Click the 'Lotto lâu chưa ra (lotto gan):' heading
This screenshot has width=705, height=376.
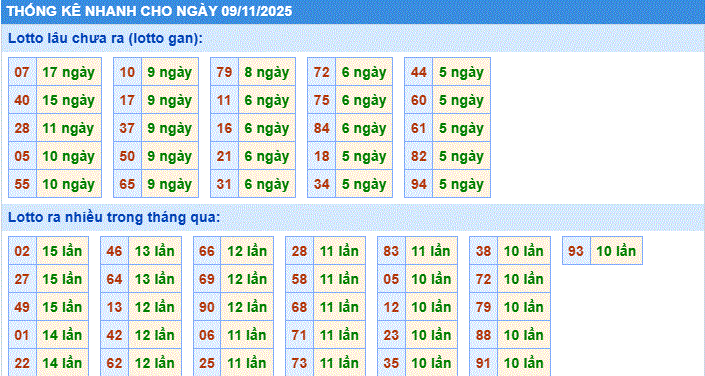[x=106, y=38]
